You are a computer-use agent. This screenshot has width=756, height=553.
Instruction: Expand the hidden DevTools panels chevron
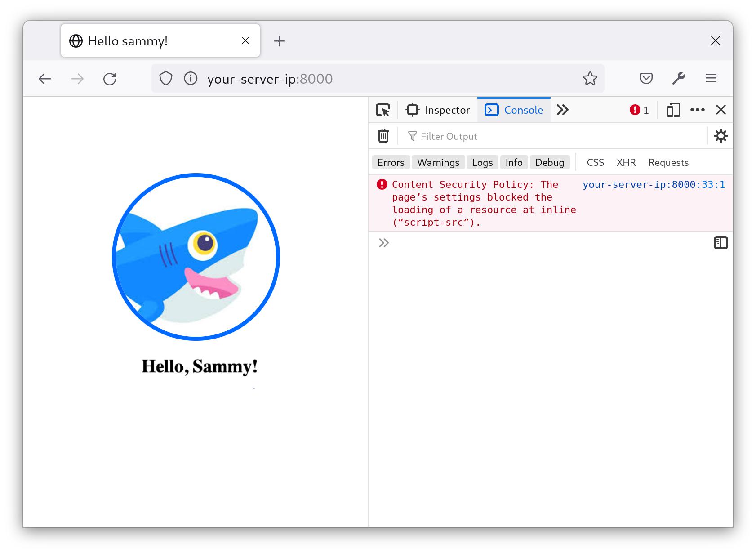[562, 110]
